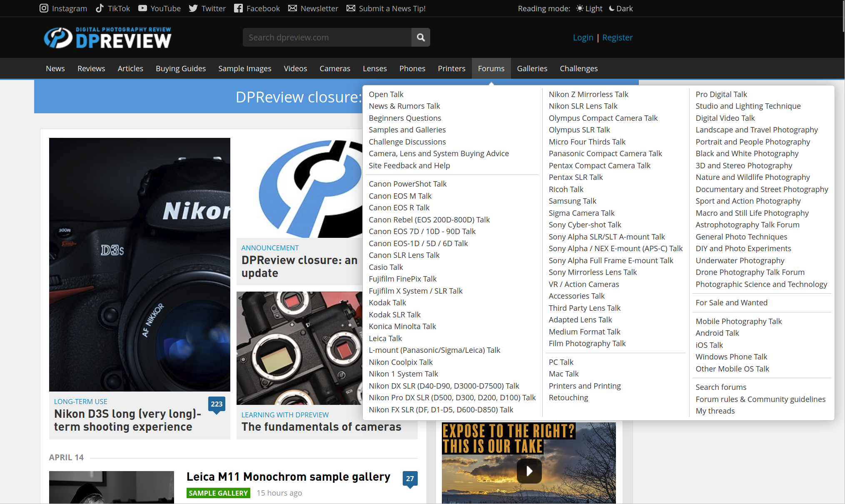
Task: Click the DPReview logo
Action: point(108,37)
